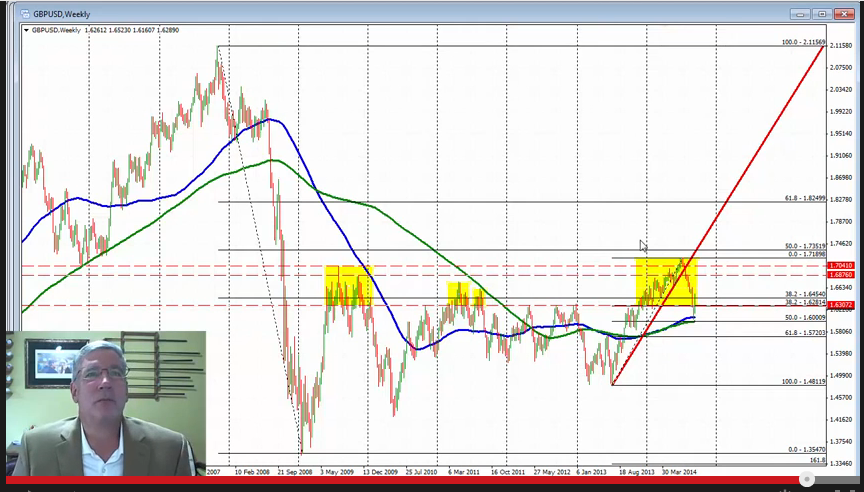Viewport: 864px width, 492px height.
Task: Click the 13 Dec 2009 date on time axis
Action: 380,472
